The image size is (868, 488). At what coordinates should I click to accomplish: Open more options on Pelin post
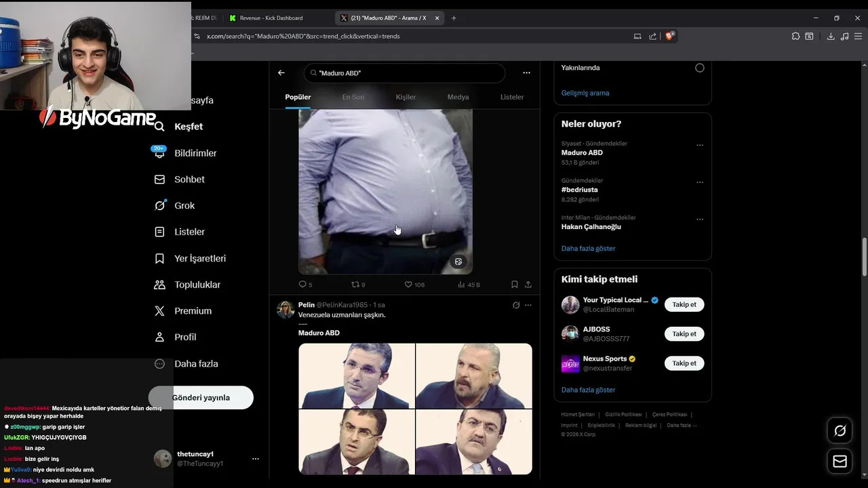coord(528,305)
